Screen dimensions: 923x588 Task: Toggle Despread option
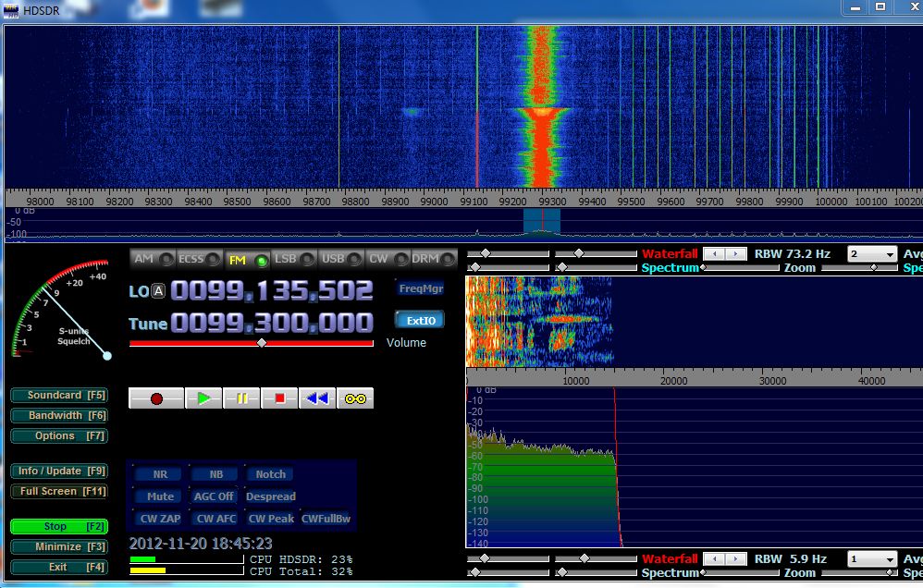coord(271,496)
